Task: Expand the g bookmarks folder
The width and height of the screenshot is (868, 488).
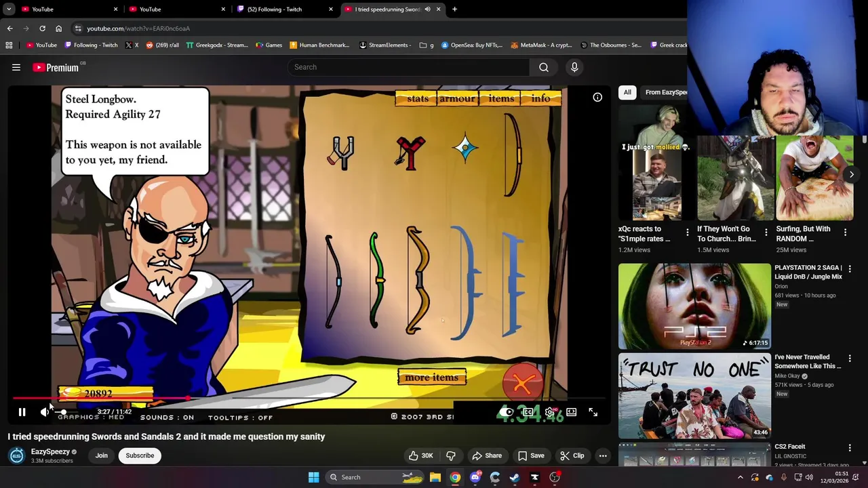Action: [x=427, y=45]
